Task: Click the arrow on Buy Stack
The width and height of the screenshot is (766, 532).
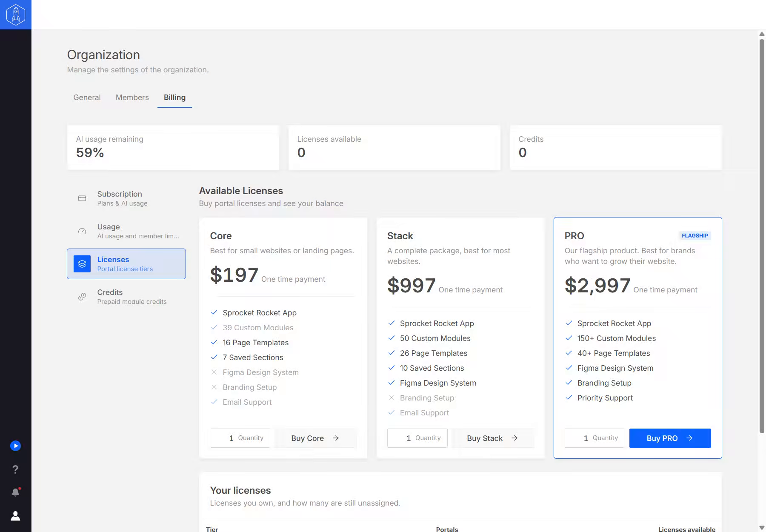Action: [x=514, y=438]
